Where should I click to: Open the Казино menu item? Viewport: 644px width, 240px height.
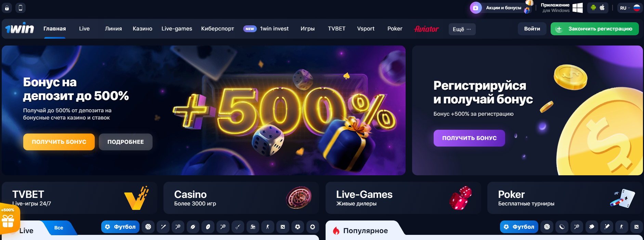(x=142, y=29)
